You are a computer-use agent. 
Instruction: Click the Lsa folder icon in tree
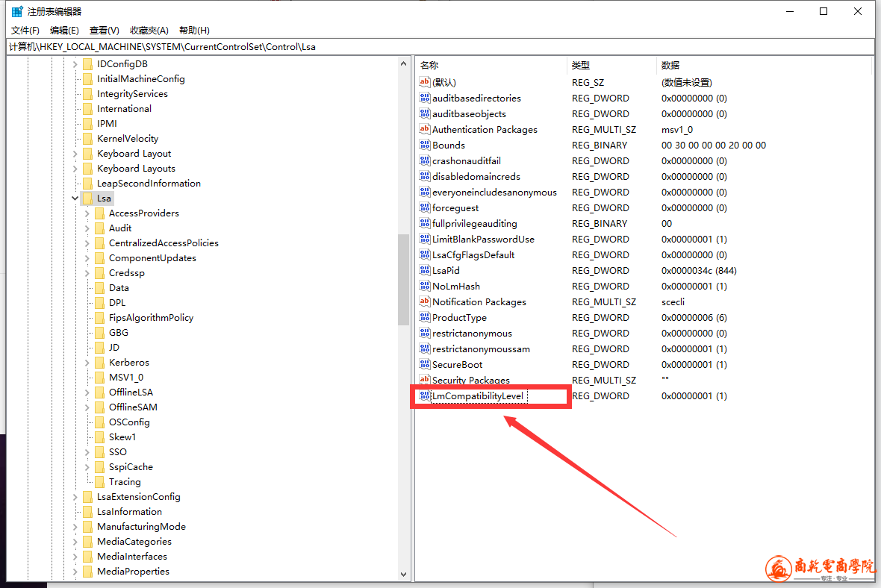(x=87, y=198)
